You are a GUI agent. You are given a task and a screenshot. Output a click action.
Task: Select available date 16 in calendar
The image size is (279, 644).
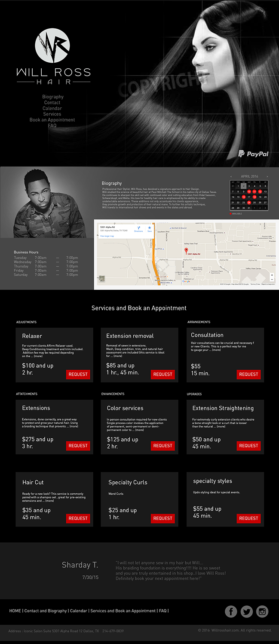tap(244, 197)
